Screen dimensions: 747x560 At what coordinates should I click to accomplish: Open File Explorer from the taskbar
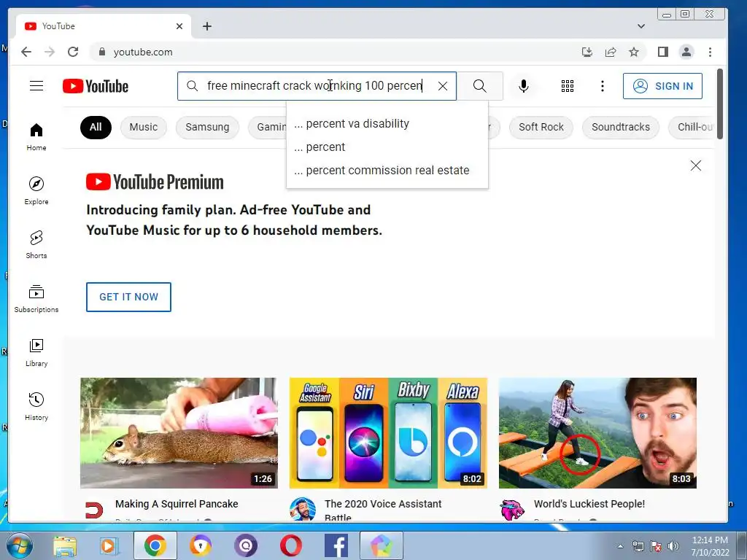point(64,546)
